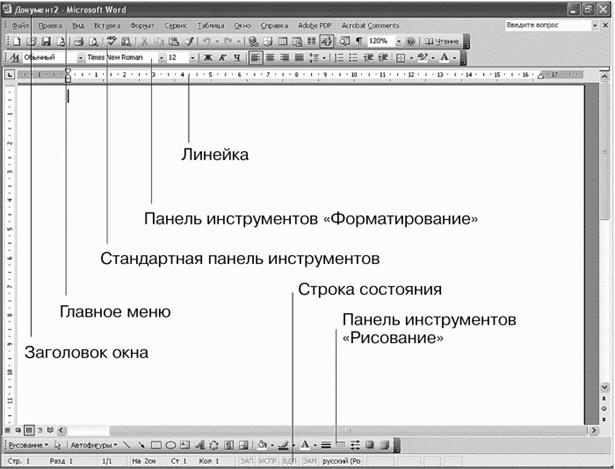Viewport: 615px width, 469px height.
Task: Toggle bold Ж formatting button
Action: 208,58
